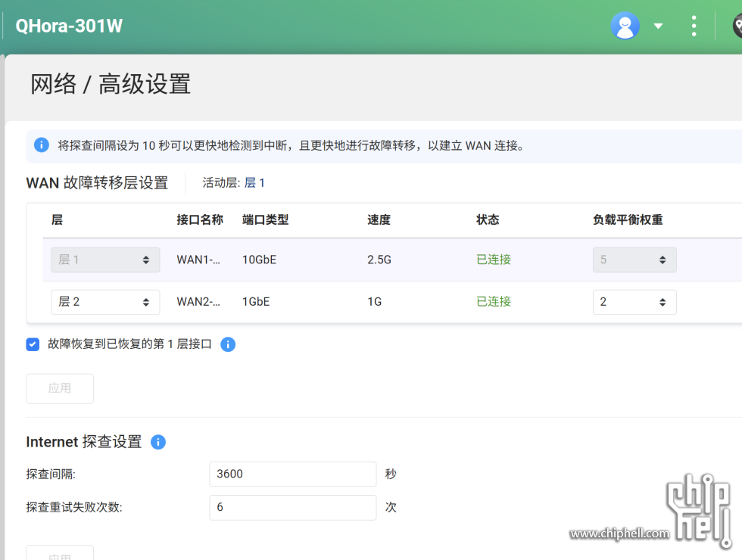This screenshot has width=742, height=560.
Task: Click the WAN 故障转移层设置 section heading
Action: pos(97,182)
